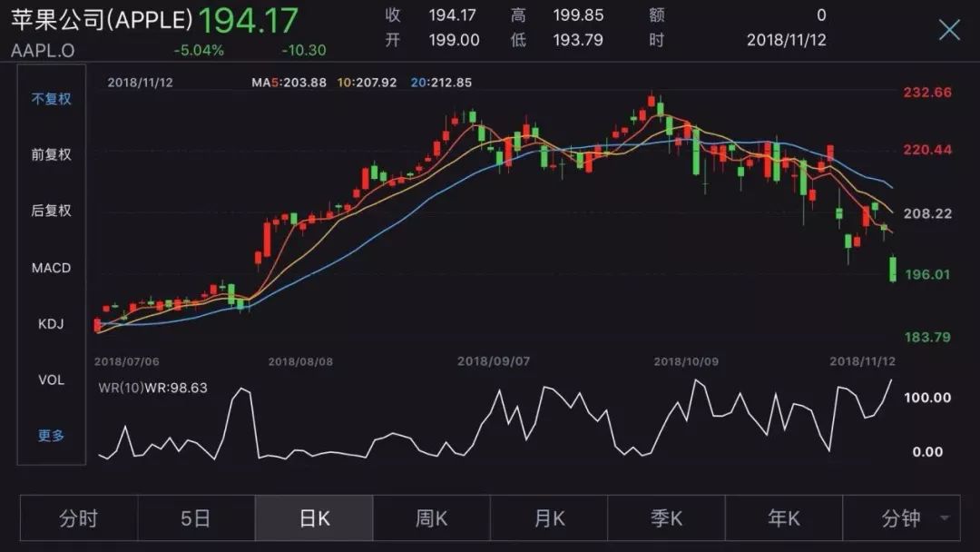Switch to the 分时 intraday tab

(79, 518)
